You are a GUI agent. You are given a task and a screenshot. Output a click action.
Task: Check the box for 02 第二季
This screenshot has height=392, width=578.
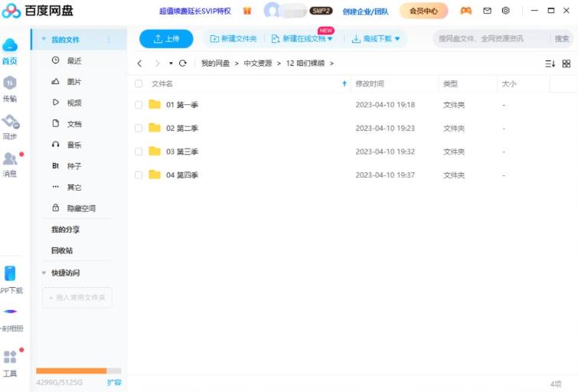pos(139,129)
